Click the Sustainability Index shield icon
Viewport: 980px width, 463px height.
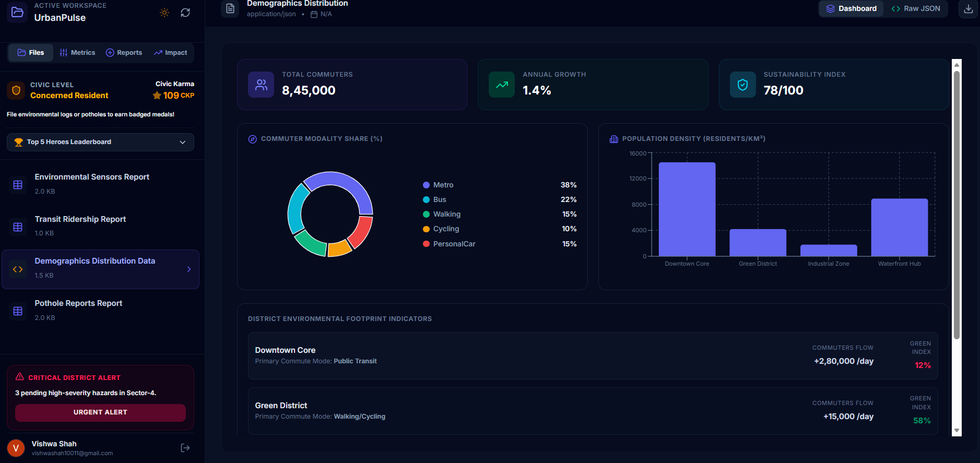click(x=742, y=85)
